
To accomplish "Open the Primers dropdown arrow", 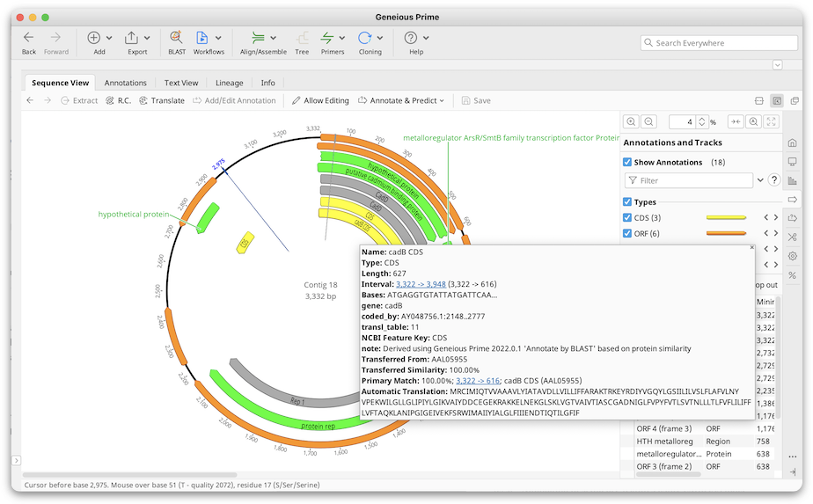I will point(341,38).
